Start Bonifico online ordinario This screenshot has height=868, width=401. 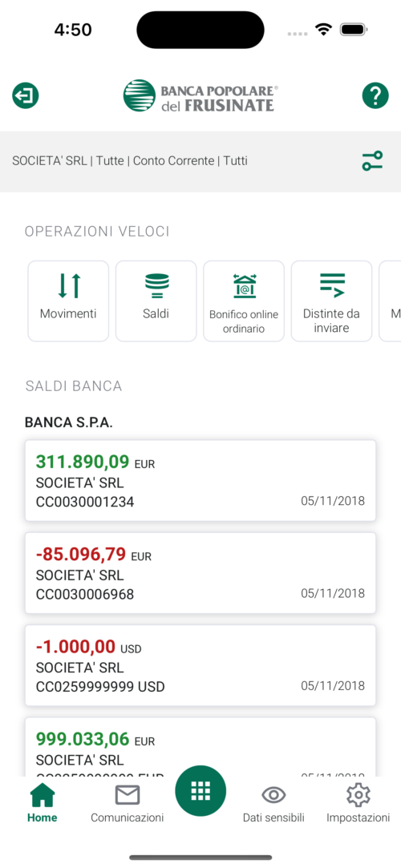[244, 301]
